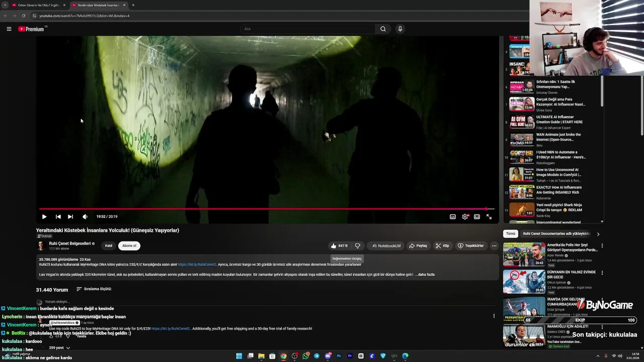Screen dimensions: 644x362
Task: Open DÜNYANIN EN YALNIZ EVİNDE video thumbnail
Action: click(x=524, y=282)
